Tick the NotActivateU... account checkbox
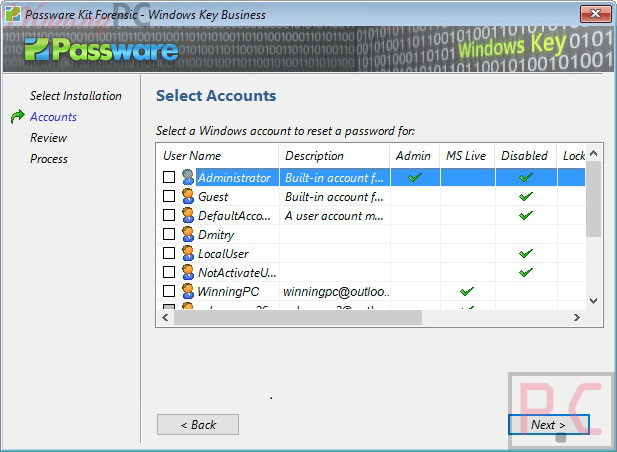The height and width of the screenshot is (452, 617). point(169,272)
